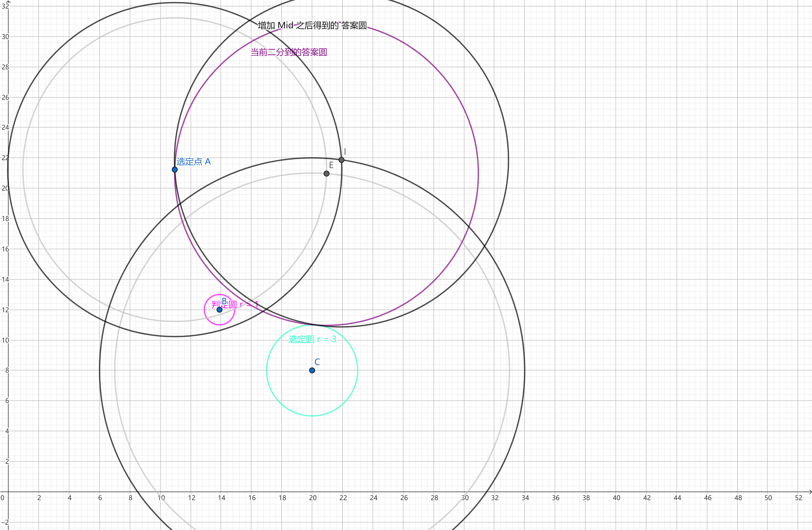Viewport: 812px width, 530px height.
Task: Select gray intersection point I
Action: click(x=341, y=160)
